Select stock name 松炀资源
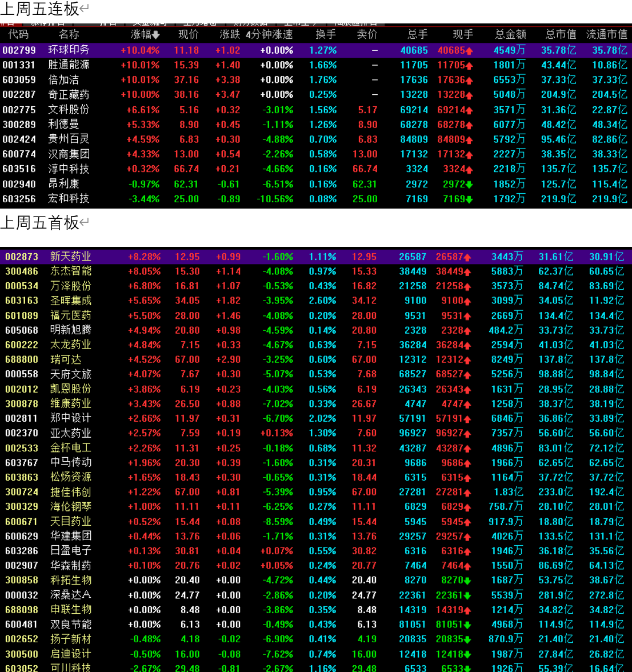This screenshot has height=672, width=632. click(71, 478)
